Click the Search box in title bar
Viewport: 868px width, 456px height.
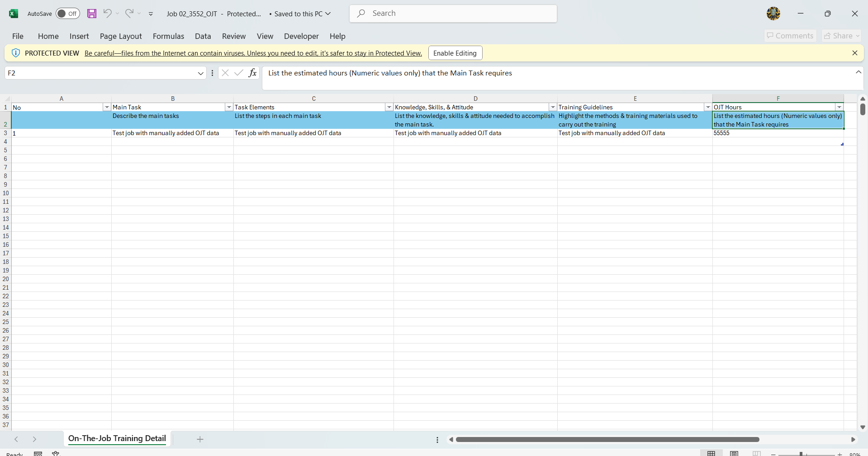coord(453,14)
